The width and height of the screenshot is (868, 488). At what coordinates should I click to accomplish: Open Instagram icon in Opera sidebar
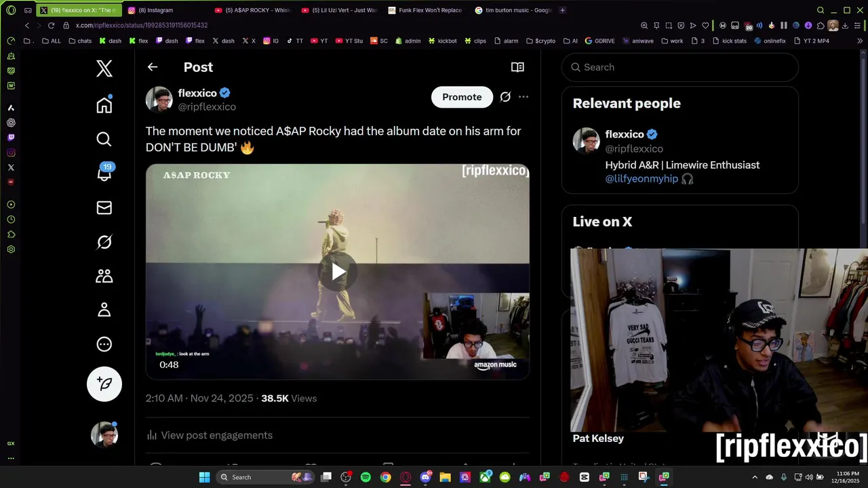(11, 152)
